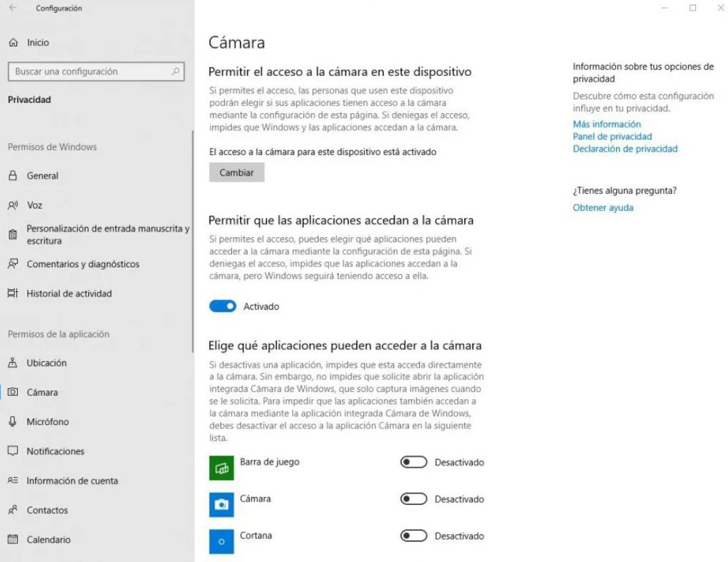The height and width of the screenshot is (562, 728).
Task: Turn on Cortana camera access switch
Action: coord(414,536)
